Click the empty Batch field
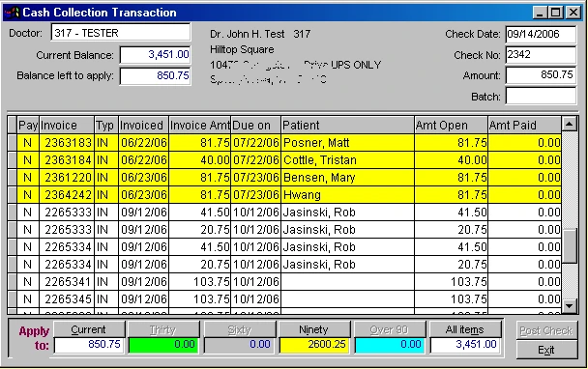The width and height of the screenshot is (588, 369). coord(541,96)
